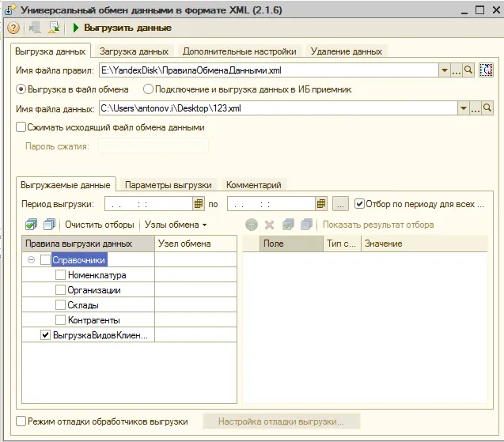504x442 pixels.
Task: Click Правила выгрузки данных column header
Action: 89,244
